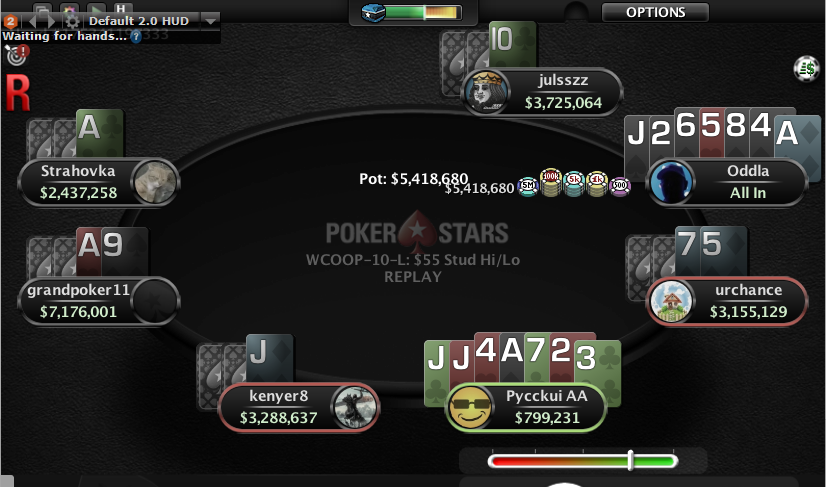The height and width of the screenshot is (487, 826).
Task: Open the cashier dollar chip icon
Action: [x=807, y=69]
